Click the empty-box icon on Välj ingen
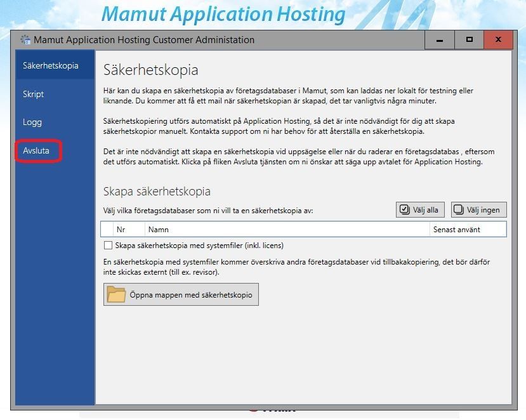This screenshot has height=420, width=526. (x=459, y=209)
